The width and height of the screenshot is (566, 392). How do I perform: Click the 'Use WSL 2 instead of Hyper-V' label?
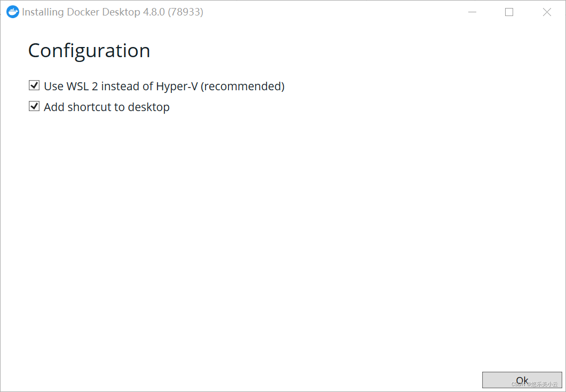(164, 86)
